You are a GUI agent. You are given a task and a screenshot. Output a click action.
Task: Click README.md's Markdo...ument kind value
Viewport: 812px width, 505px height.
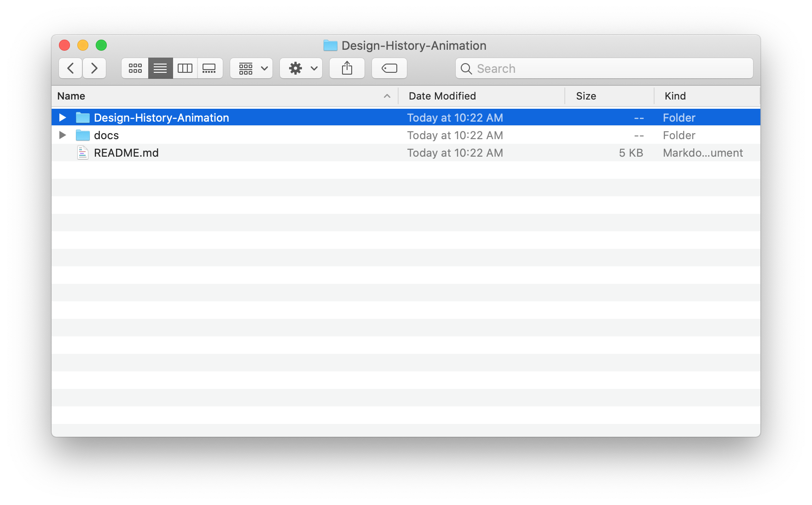pyautogui.click(x=703, y=153)
